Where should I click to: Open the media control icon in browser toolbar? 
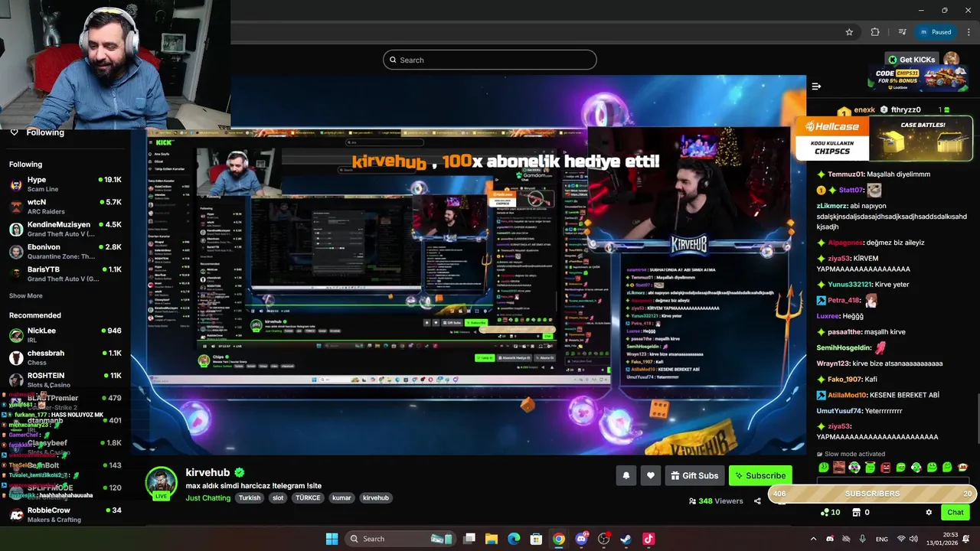coord(902,32)
